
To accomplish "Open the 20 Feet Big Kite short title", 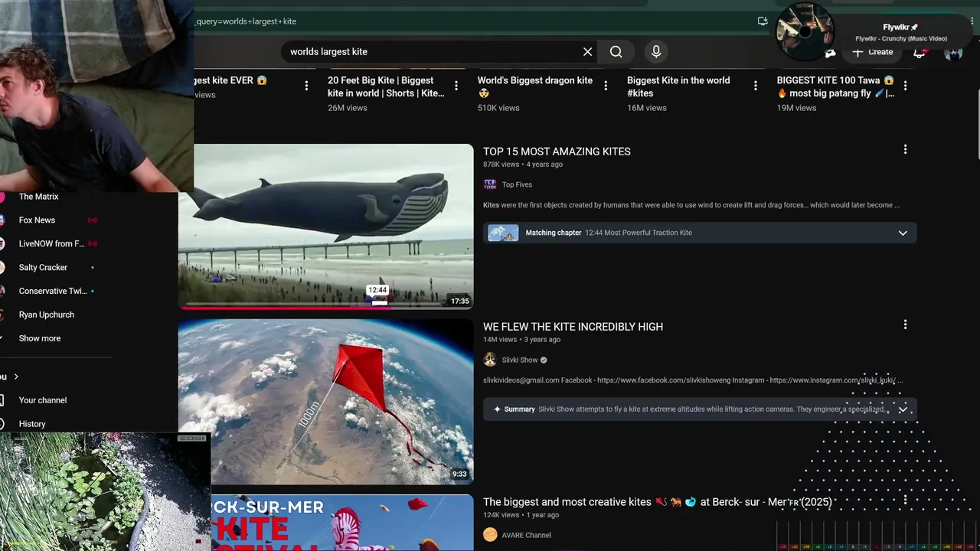I will [x=386, y=86].
